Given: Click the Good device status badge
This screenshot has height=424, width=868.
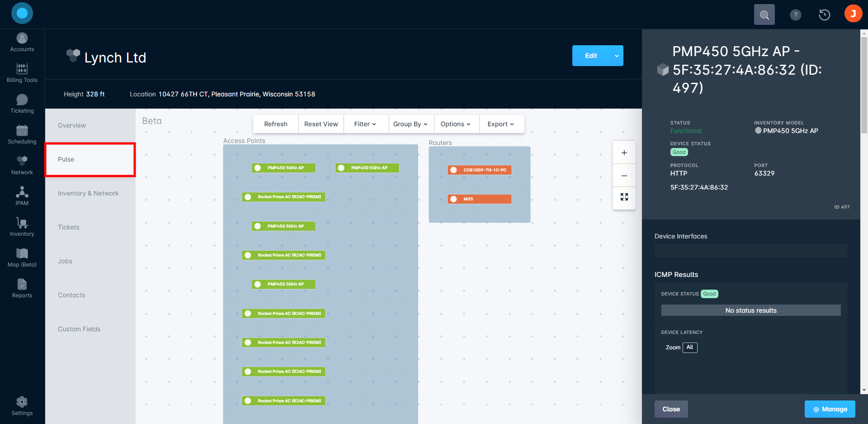Looking at the screenshot, I should coord(679,152).
